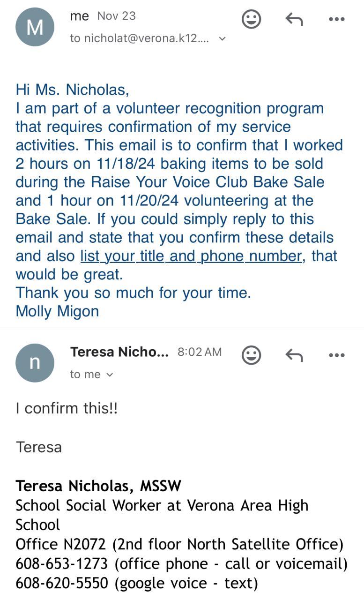
Task: Open three-dot menu on Teresa Nicholas's message
Action: pos(336,355)
